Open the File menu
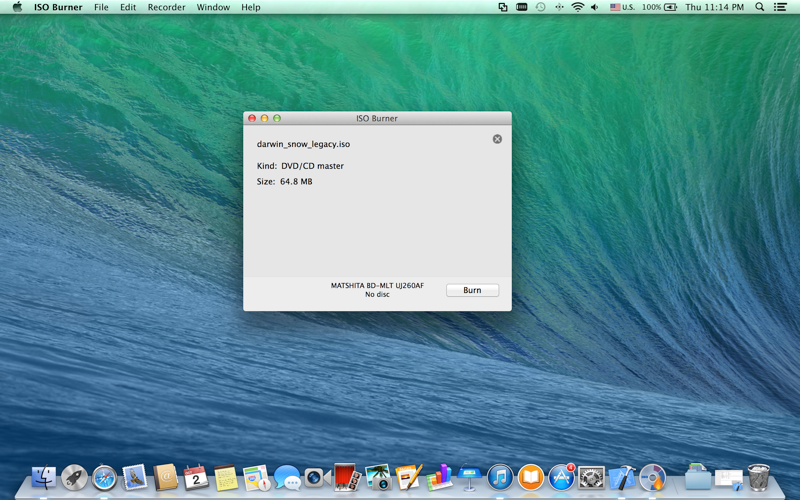This screenshot has height=500, width=800. pyautogui.click(x=101, y=7)
